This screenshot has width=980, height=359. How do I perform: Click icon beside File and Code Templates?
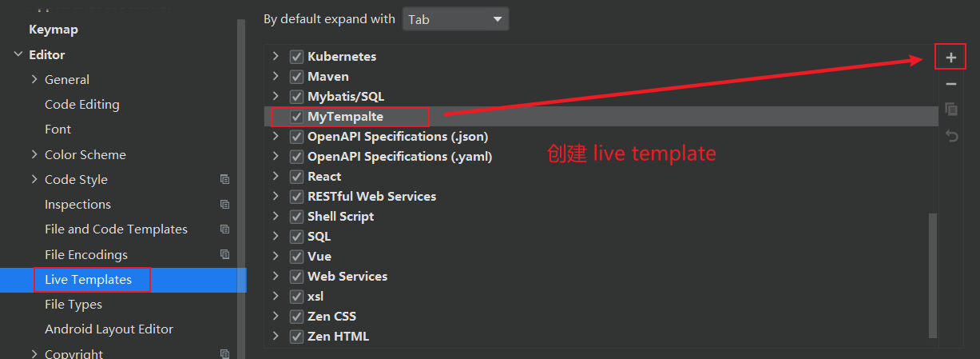225,229
